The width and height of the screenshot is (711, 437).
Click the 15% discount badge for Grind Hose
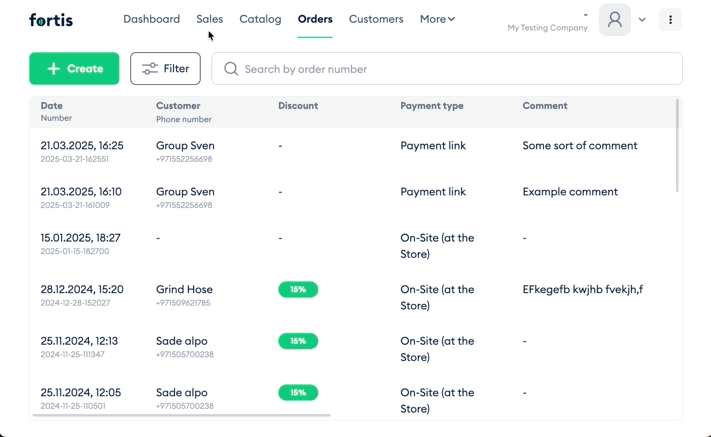[298, 289]
